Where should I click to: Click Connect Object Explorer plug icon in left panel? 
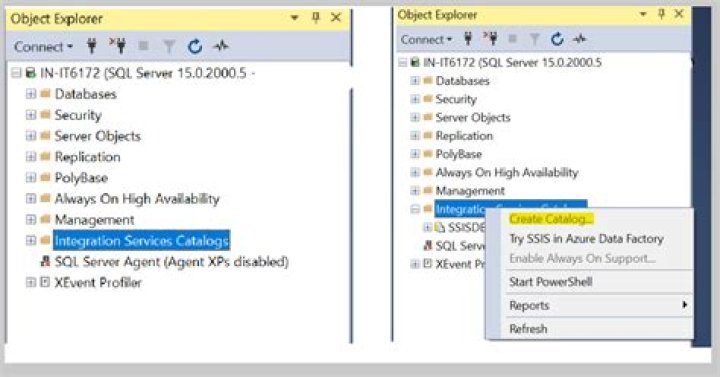tap(92, 46)
